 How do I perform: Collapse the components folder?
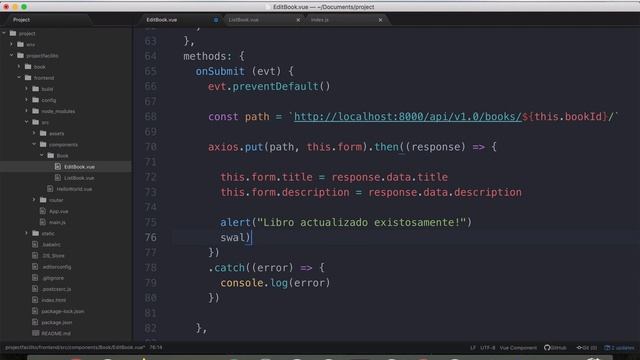pos(34,144)
